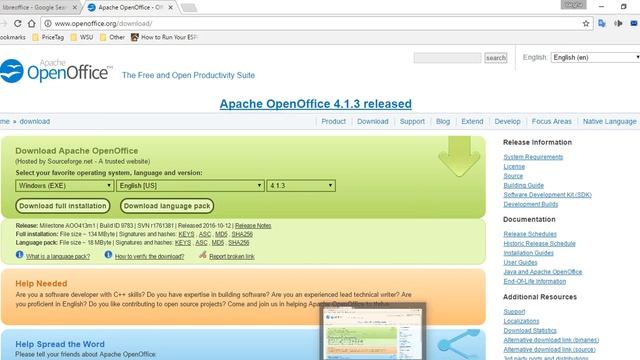Open the Download menu item

point(373,122)
